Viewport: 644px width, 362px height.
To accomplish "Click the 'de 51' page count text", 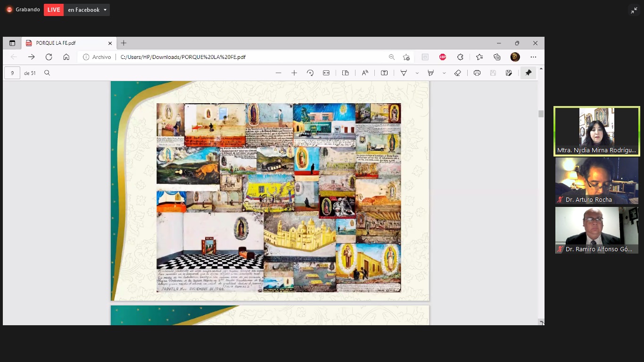I will (x=30, y=73).
